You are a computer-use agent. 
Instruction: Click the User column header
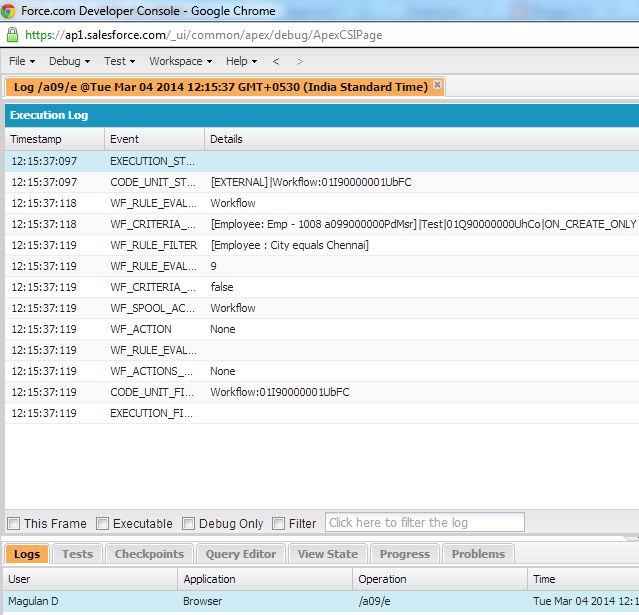pyautogui.click(x=90, y=579)
